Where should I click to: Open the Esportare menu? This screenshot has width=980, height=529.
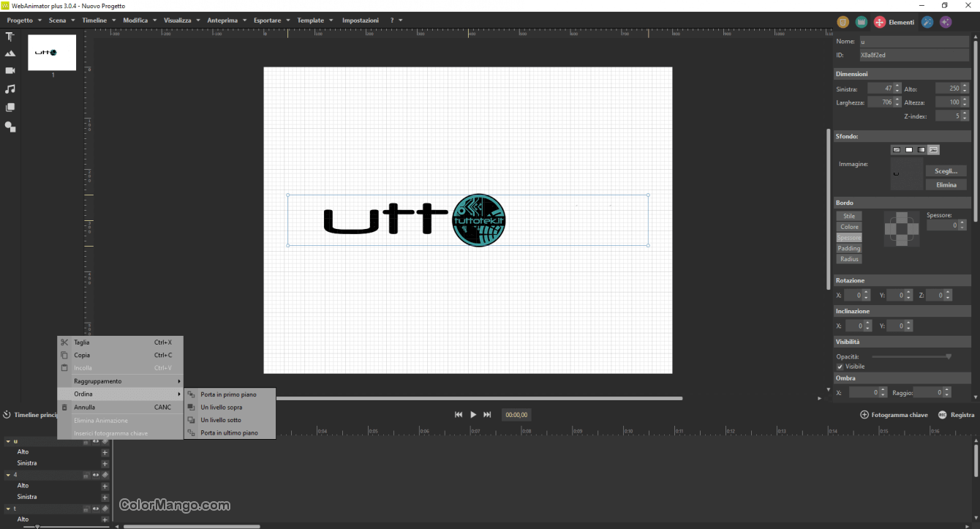[271, 20]
